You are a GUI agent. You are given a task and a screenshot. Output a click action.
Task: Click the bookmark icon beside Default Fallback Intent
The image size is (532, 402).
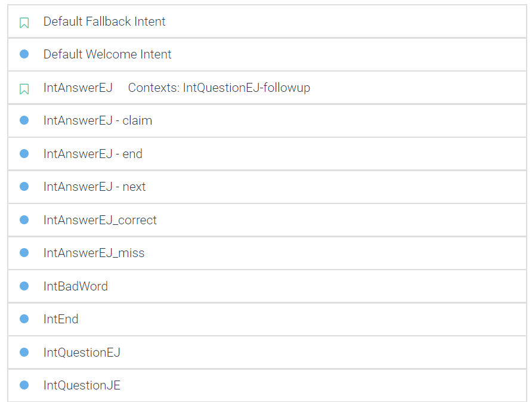24,23
